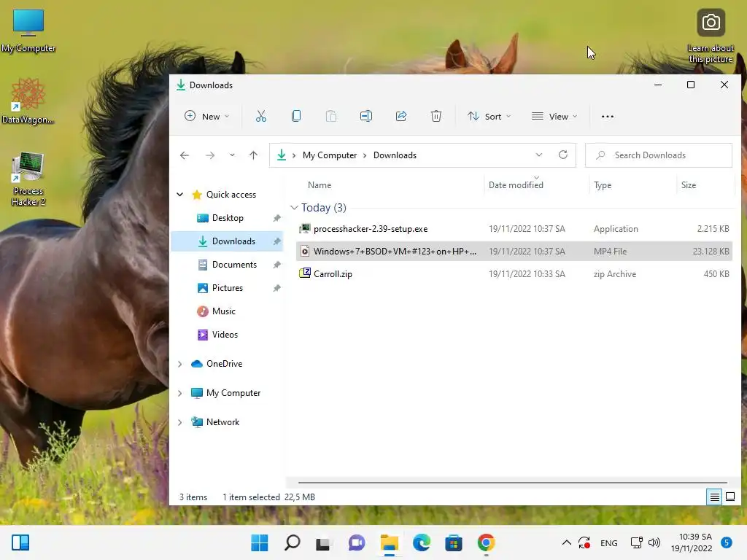Select the Windows+7+BSOD MP4 file
Viewport: 747px width, 560px height.
[514, 252]
